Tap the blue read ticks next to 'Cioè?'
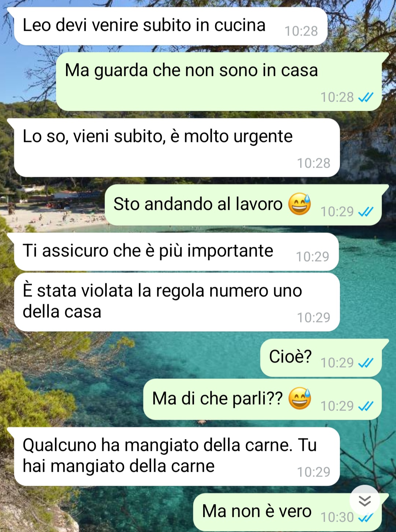 366,363
